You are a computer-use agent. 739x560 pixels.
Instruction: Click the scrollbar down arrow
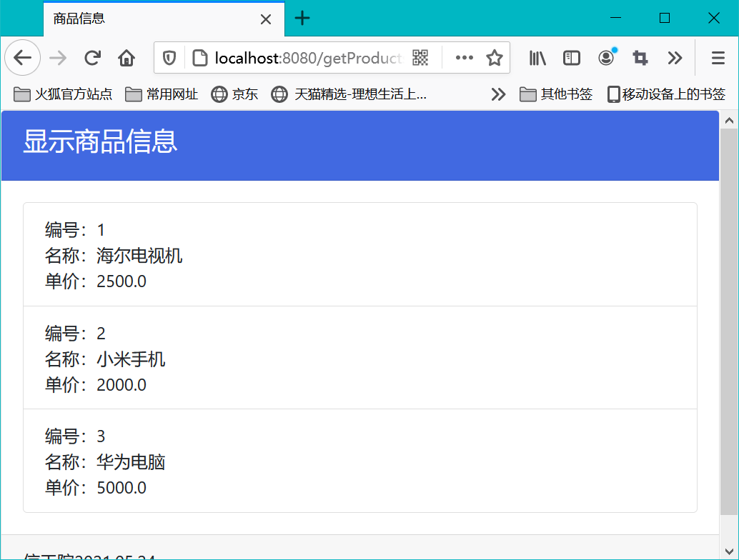click(729, 551)
